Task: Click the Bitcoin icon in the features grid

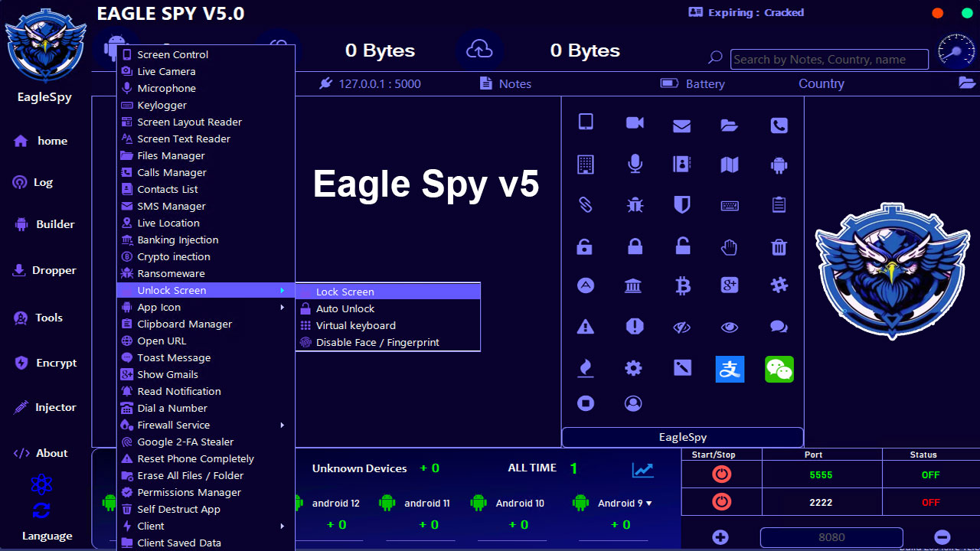Action: 681,285
